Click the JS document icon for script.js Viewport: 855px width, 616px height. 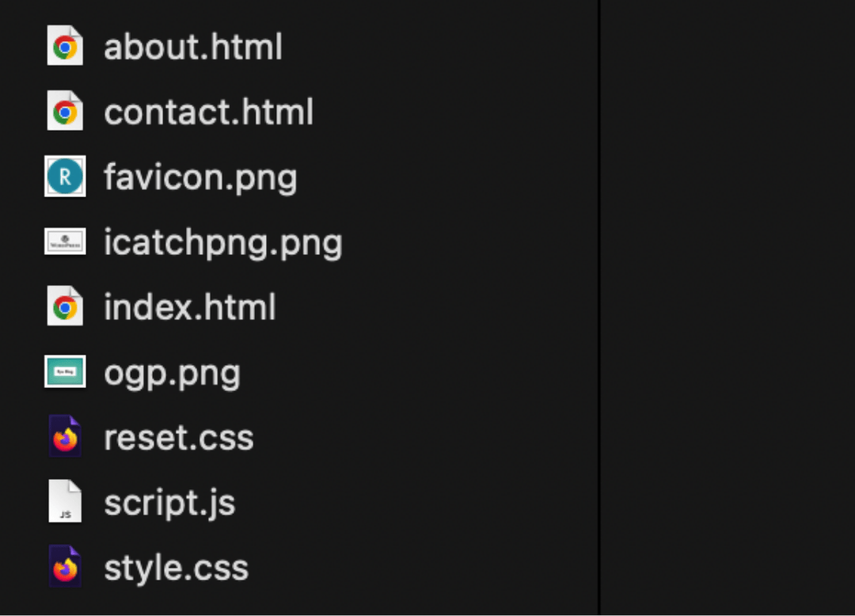(x=65, y=501)
